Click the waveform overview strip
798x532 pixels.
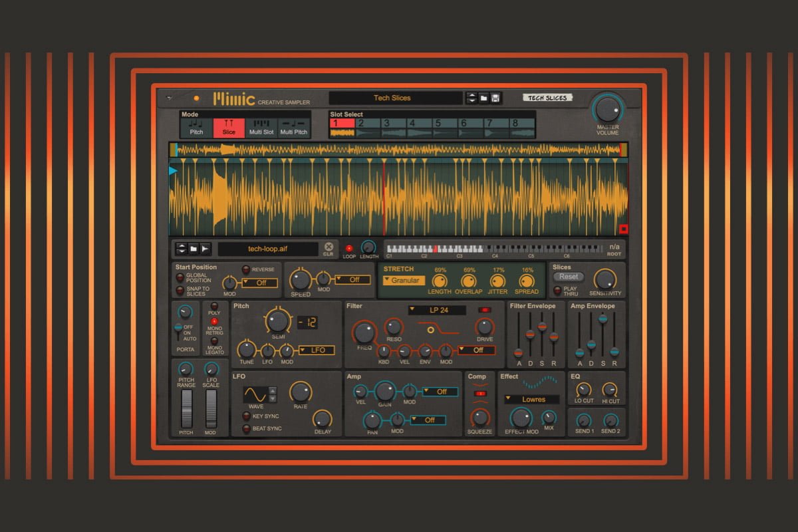(x=398, y=150)
